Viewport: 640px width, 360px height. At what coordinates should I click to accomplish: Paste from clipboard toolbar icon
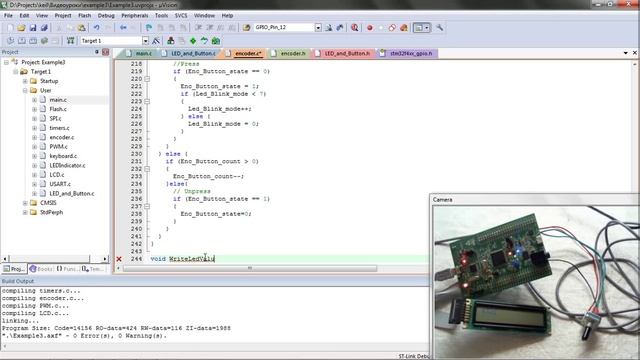point(82,28)
